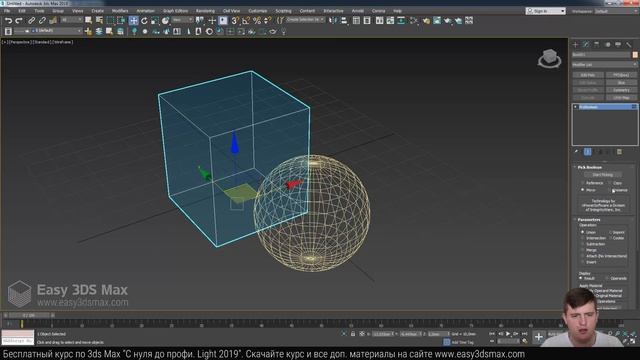This screenshot has width=640, height=360.
Task: Open the File menu
Action: (x=7, y=11)
